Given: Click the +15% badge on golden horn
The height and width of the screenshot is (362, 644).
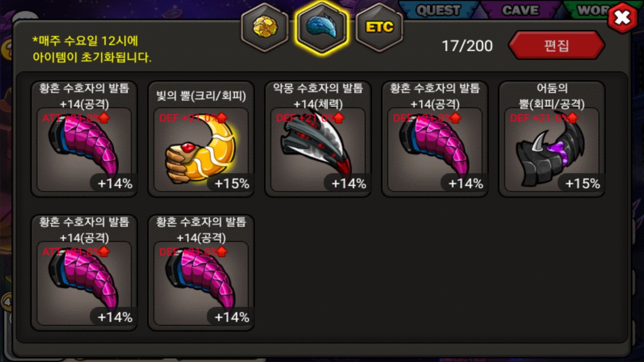Looking at the screenshot, I should coord(231,183).
